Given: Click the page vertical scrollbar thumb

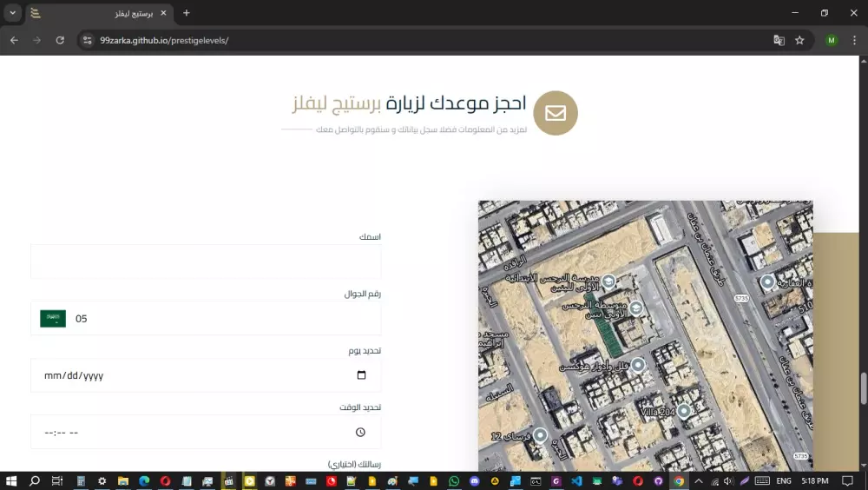Looking at the screenshot, I should [x=863, y=388].
